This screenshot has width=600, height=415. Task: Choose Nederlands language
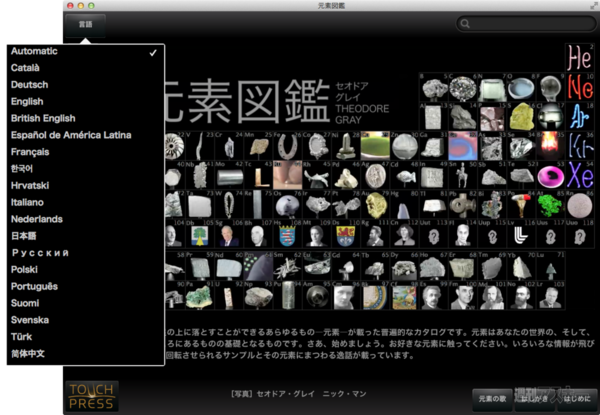click(86, 220)
